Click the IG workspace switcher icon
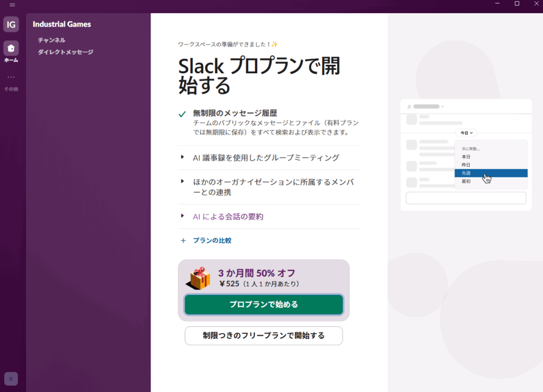Viewport: 543px width, 392px height. [x=11, y=24]
